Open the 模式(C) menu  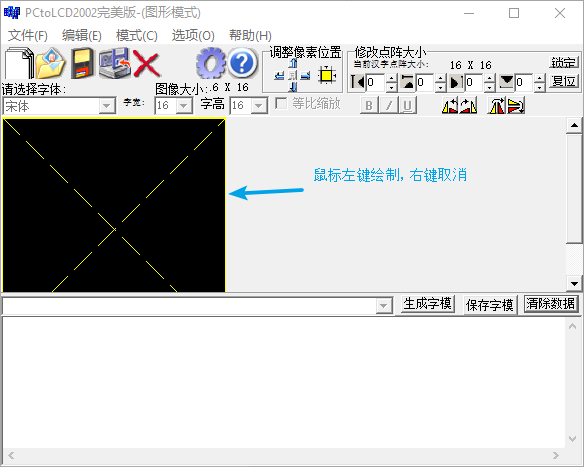tap(137, 35)
